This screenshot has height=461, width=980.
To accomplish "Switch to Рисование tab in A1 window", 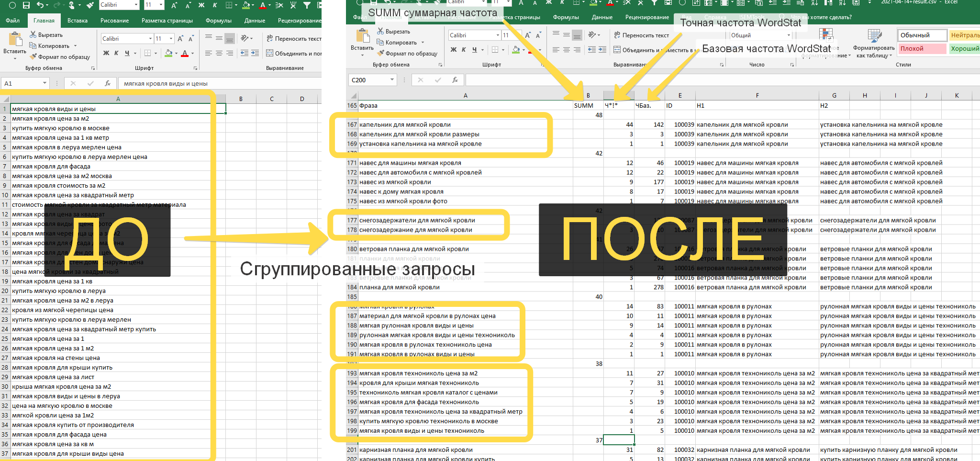I will click(x=115, y=21).
